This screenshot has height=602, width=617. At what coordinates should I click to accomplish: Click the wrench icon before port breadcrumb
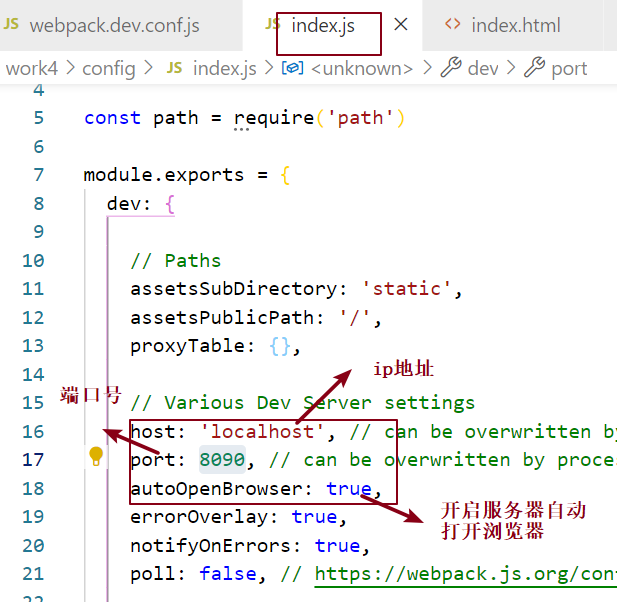click(x=534, y=68)
